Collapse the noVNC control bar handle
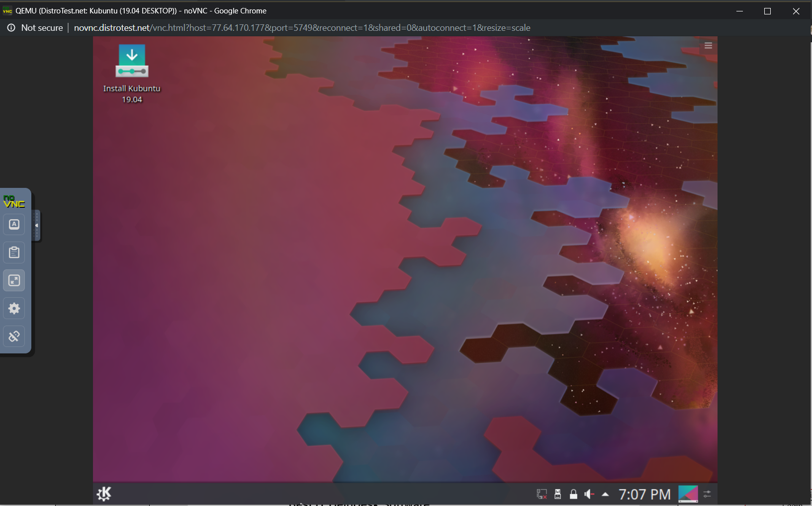This screenshot has height=506, width=812. click(x=36, y=225)
